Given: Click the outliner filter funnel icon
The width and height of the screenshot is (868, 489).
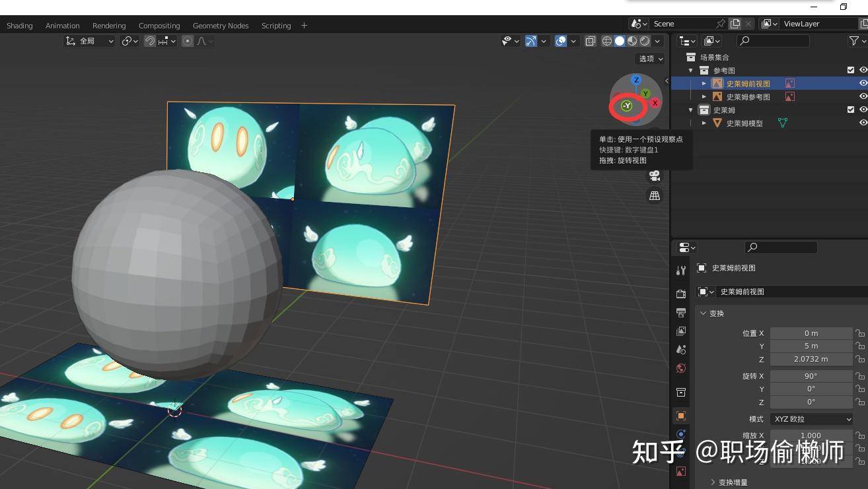Looking at the screenshot, I should pyautogui.click(x=854, y=41).
